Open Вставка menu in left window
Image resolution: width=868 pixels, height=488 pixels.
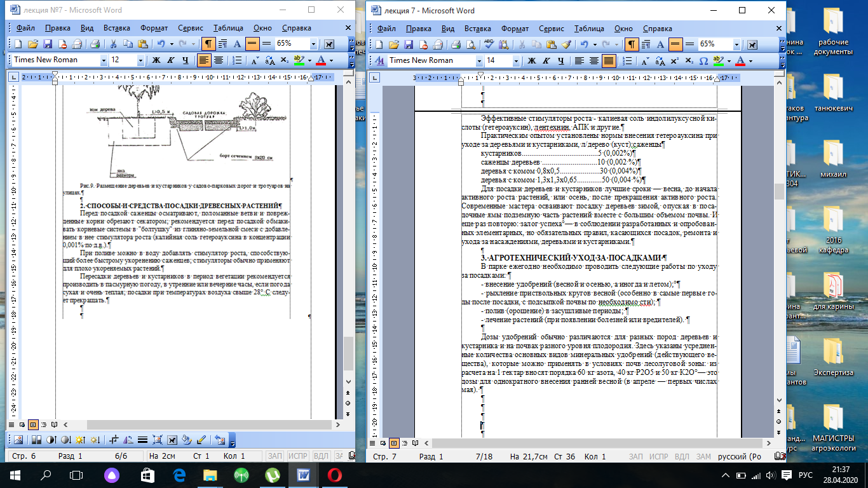pyautogui.click(x=116, y=29)
